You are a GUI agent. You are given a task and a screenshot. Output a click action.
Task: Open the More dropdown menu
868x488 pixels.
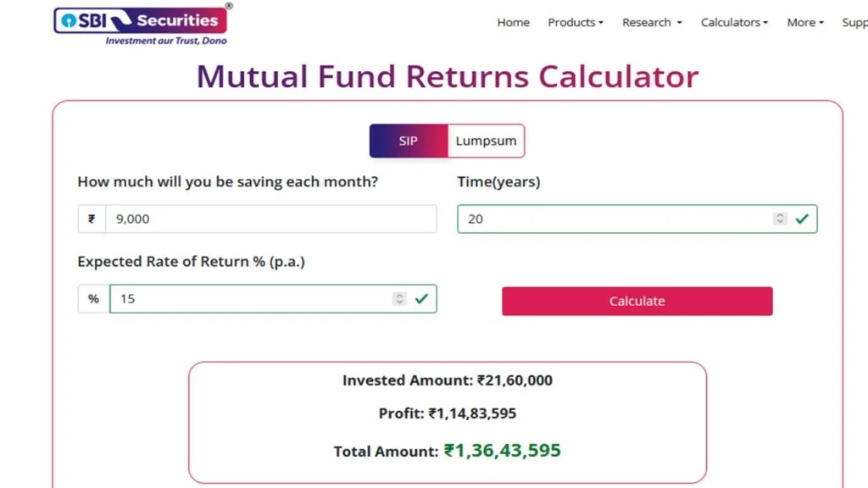804,23
